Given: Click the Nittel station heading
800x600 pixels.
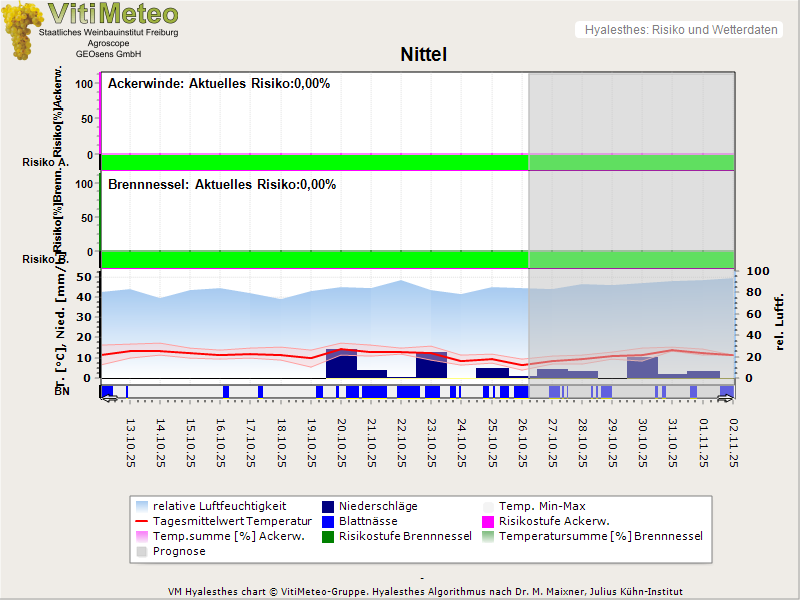Looking at the screenshot, I should [423, 54].
